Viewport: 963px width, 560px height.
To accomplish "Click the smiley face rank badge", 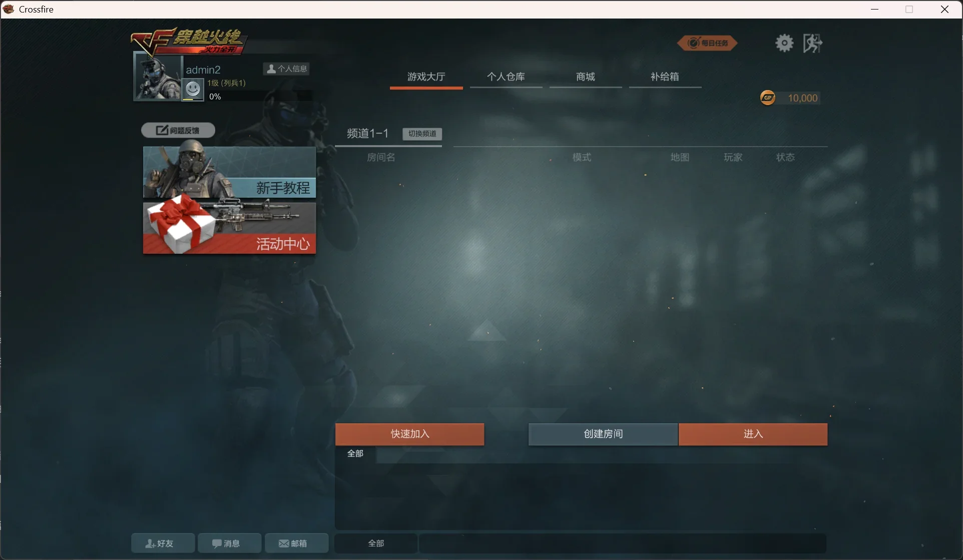I will pos(193,89).
